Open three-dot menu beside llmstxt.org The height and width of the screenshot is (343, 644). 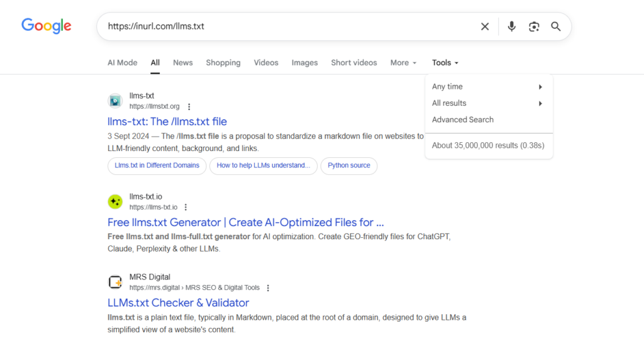(189, 107)
